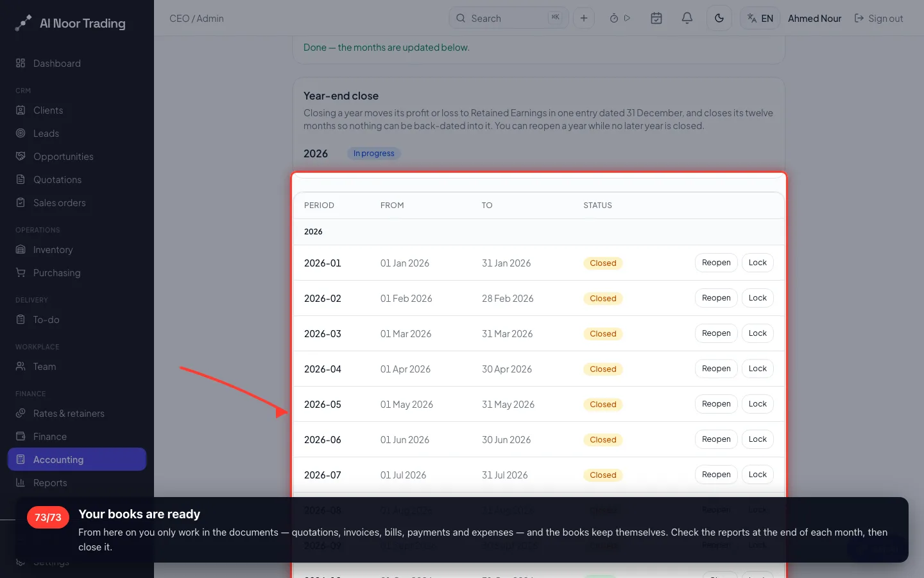Open the Reports bar chart icon
924x578 pixels.
pyautogui.click(x=21, y=482)
